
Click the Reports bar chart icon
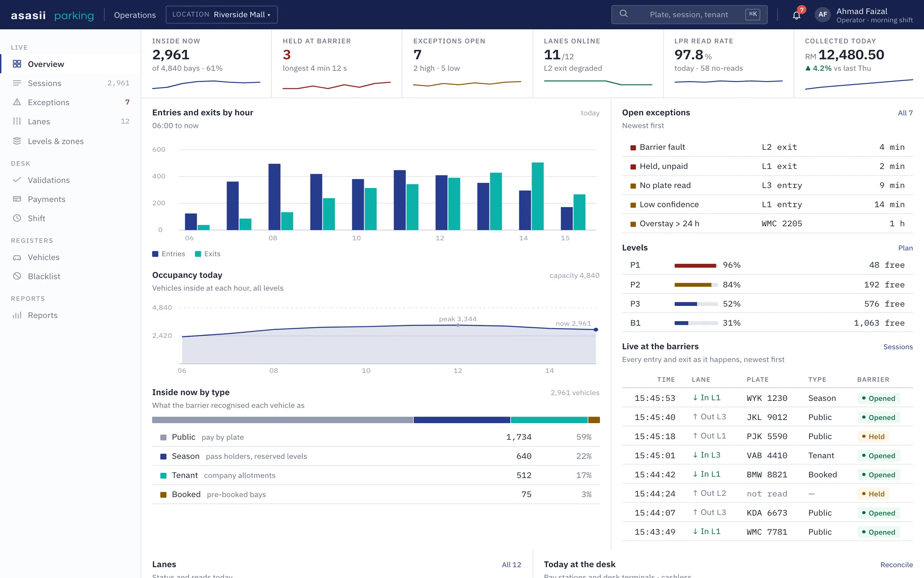(17, 315)
